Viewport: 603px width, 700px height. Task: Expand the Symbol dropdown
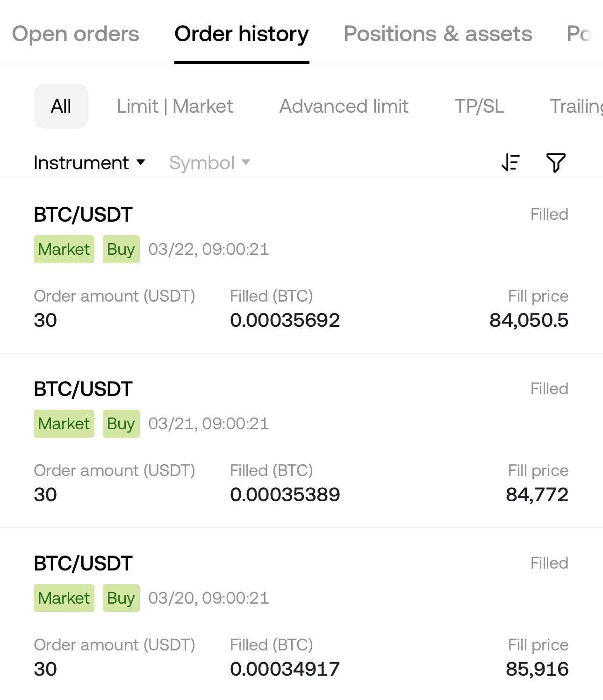[x=209, y=163]
